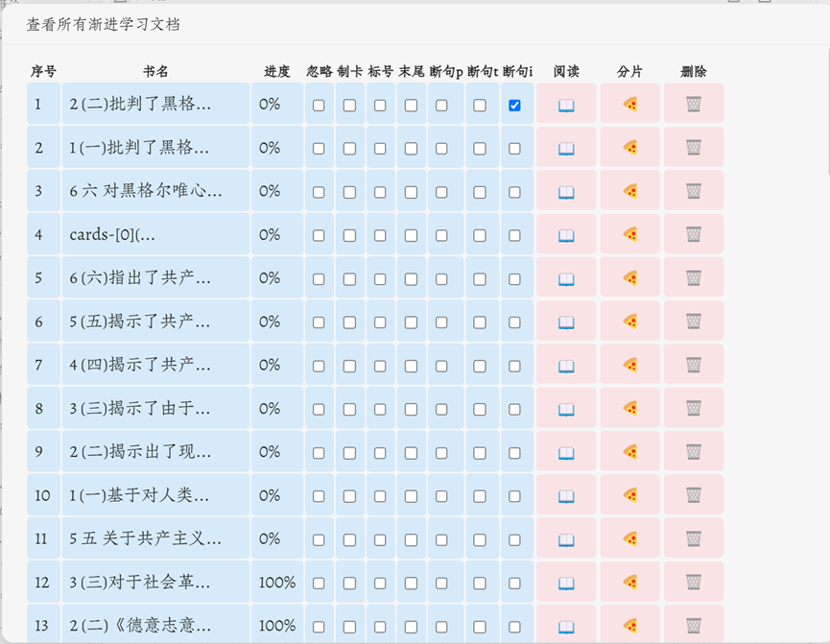Viewport: 830px width, 644px height.
Task: Check the 标号 checkbox in row 13
Action: coord(380,627)
